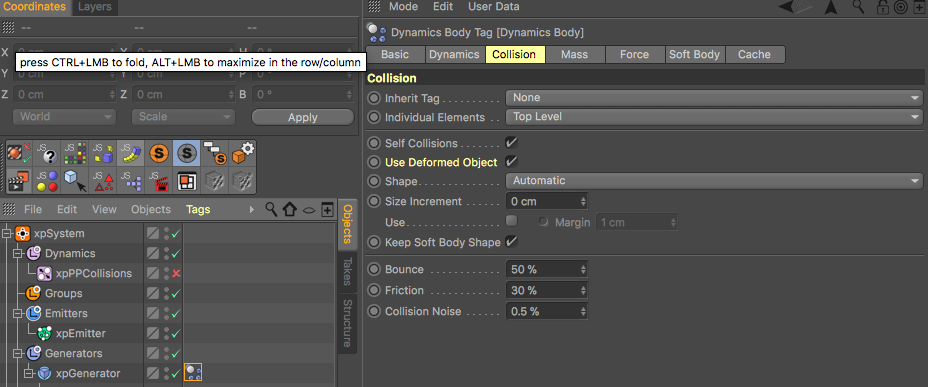The width and height of the screenshot is (928, 387).
Task: Click the target icon in Attribute Manager
Action: point(901,7)
